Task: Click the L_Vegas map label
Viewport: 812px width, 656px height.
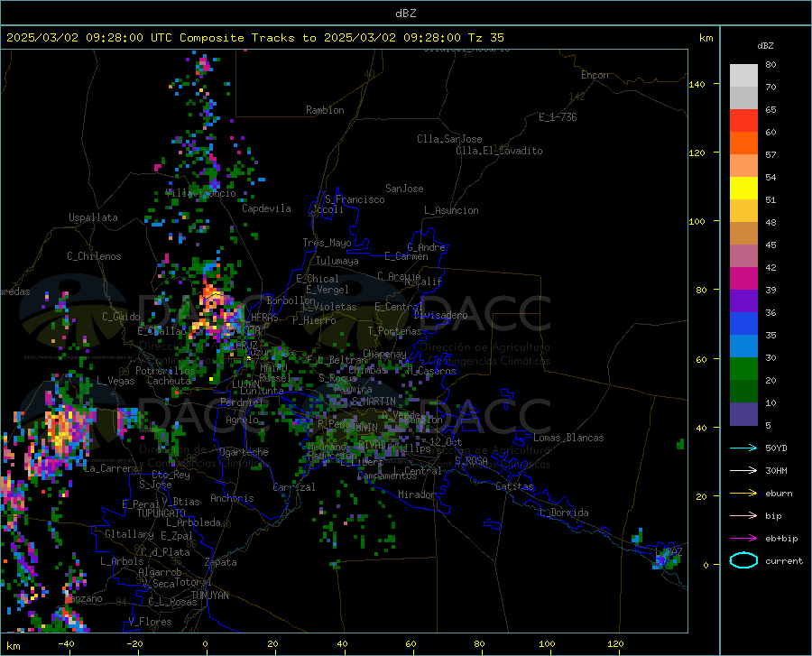Action: click(115, 381)
